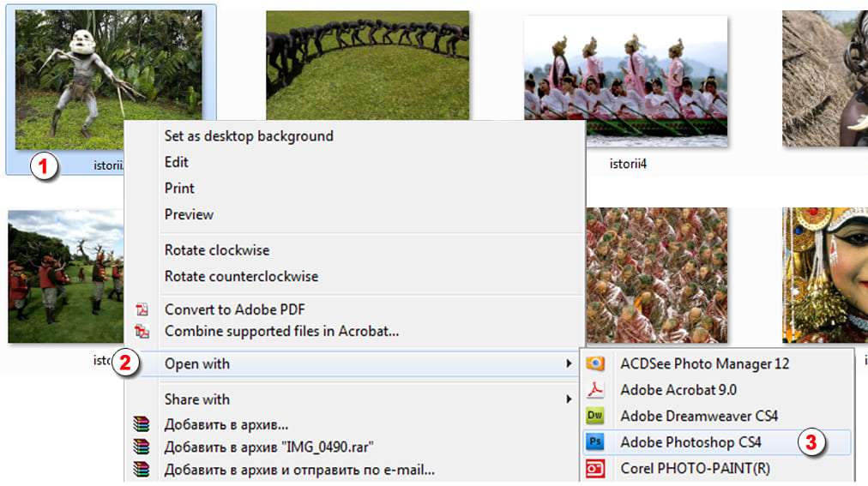
Task: Choose Set as desktop background
Action: click(x=249, y=135)
